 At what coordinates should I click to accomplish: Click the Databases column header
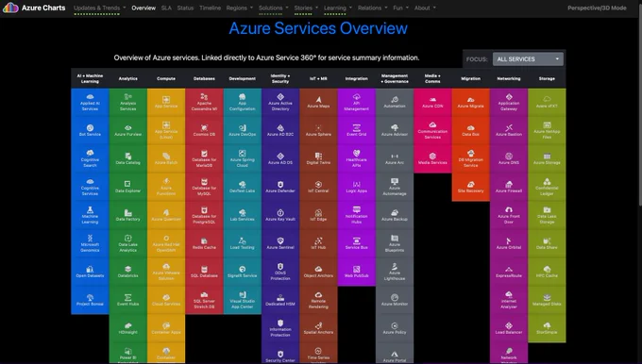(204, 78)
